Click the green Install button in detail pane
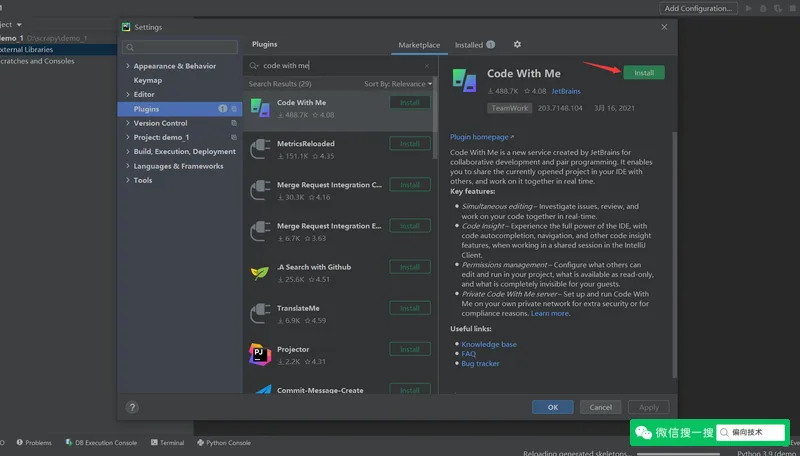Image resolution: width=800 pixels, height=456 pixels. [x=644, y=72]
